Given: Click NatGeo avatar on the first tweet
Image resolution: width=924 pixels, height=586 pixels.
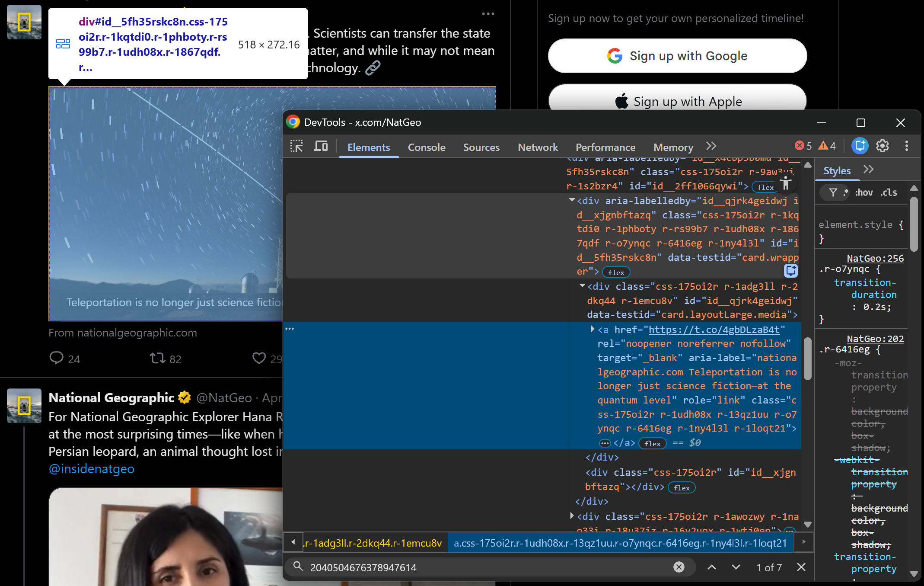Looking at the screenshot, I should tap(24, 22).
